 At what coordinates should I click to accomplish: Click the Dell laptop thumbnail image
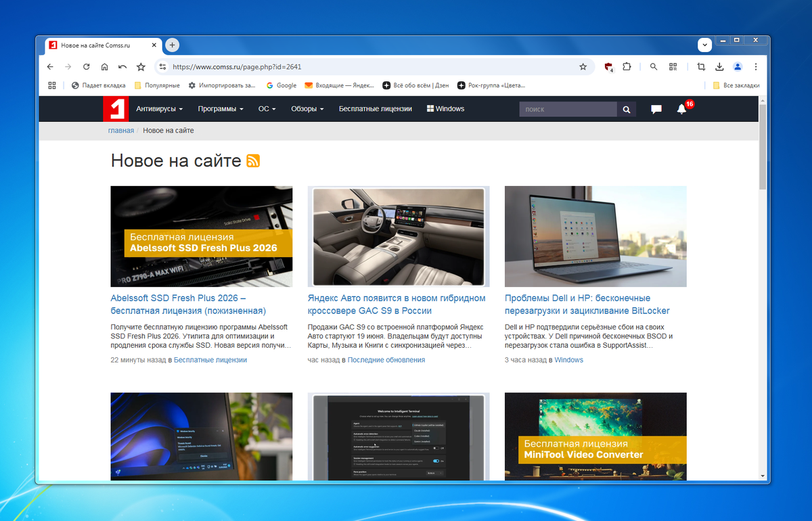point(595,236)
